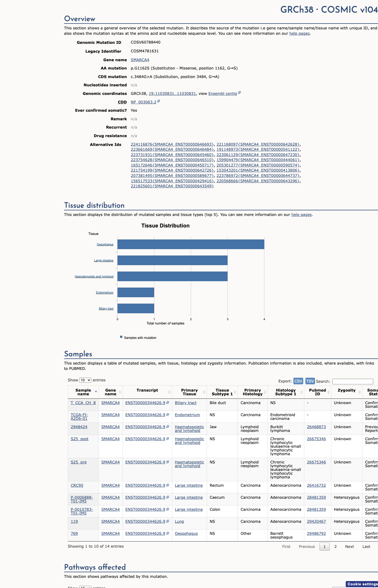Open help pages link in Overview section
The image size is (378, 588).
300,33
